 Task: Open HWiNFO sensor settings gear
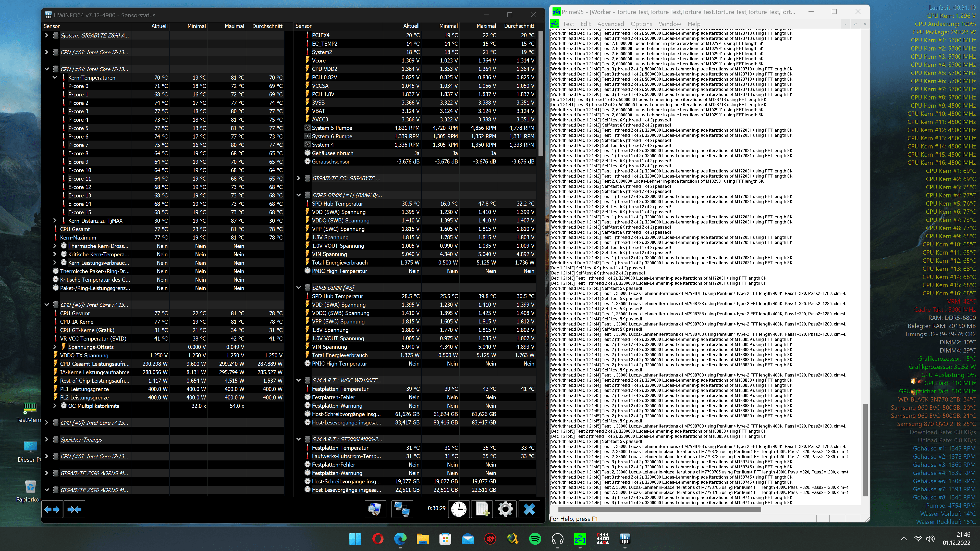tap(505, 509)
